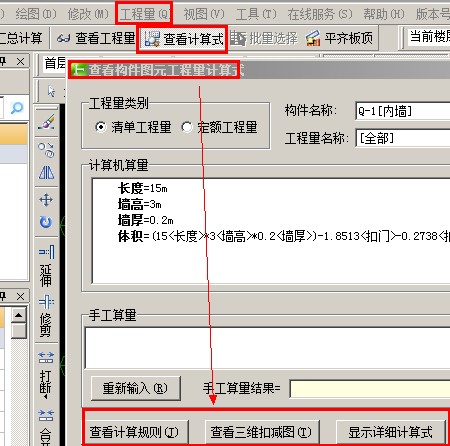Click the 修剪 trim tool icon
Image resolution: width=450 pixels, height=446 pixels.
click(46, 302)
